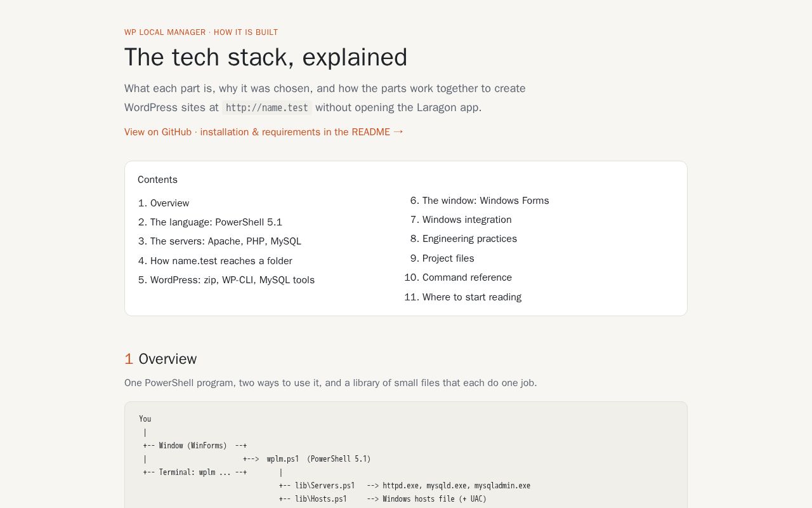Jump to How name.test reaches a folder

(x=221, y=261)
